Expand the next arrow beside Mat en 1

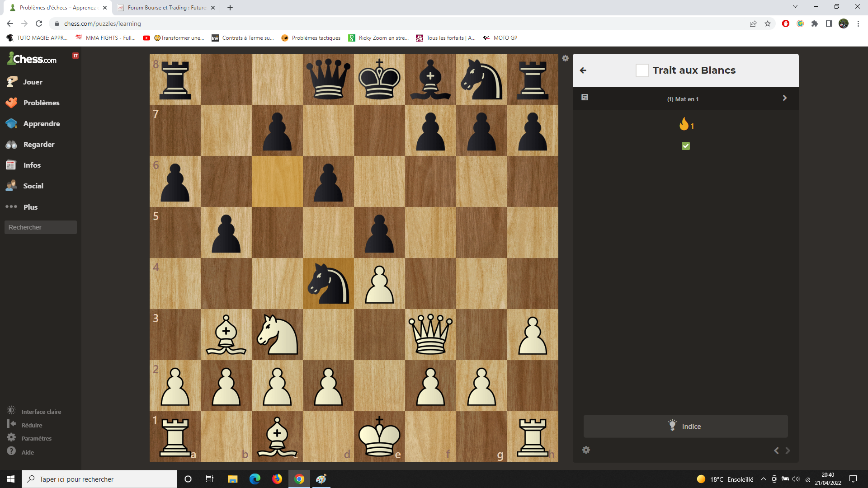[x=785, y=98]
